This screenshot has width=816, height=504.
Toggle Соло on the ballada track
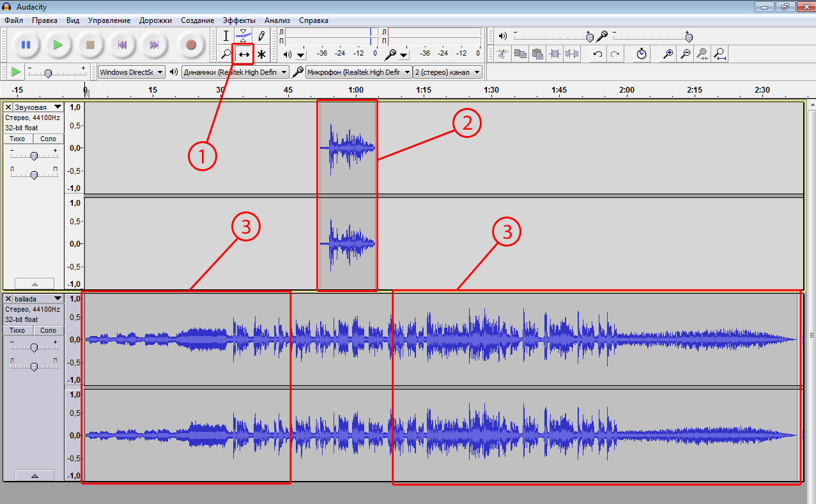[x=49, y=330]
